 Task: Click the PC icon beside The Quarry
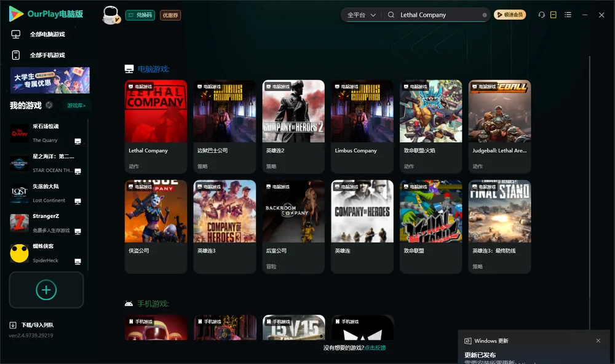(x=77, y=141)
